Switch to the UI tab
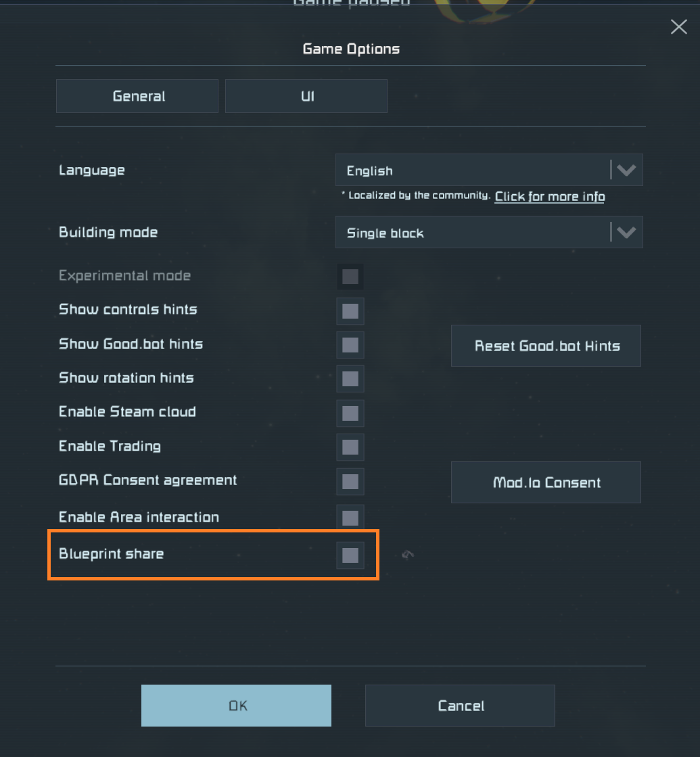700x757 pixels. (306, 96)
